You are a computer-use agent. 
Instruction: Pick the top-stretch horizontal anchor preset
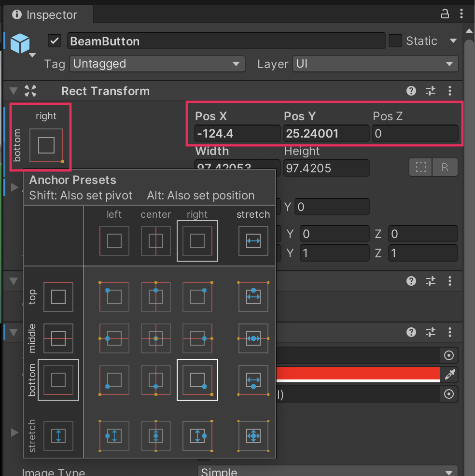coord(253,296)
